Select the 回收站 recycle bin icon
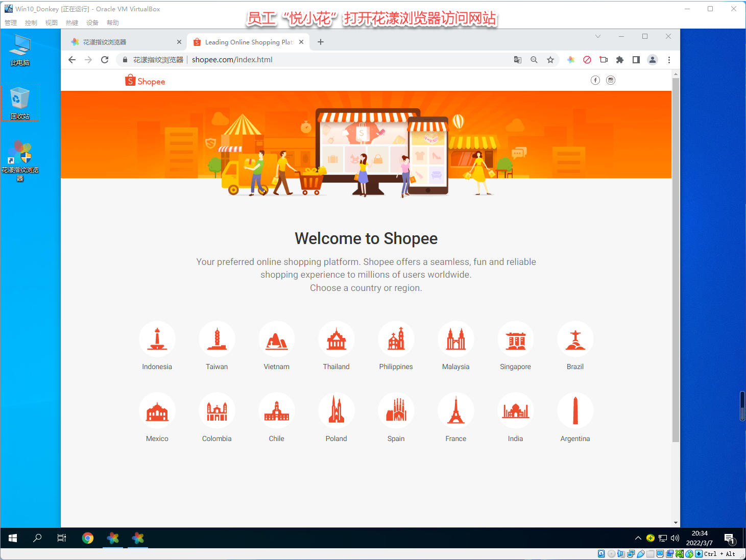The height and width of the screenshot is (560, 746). (x=20, y=103)
